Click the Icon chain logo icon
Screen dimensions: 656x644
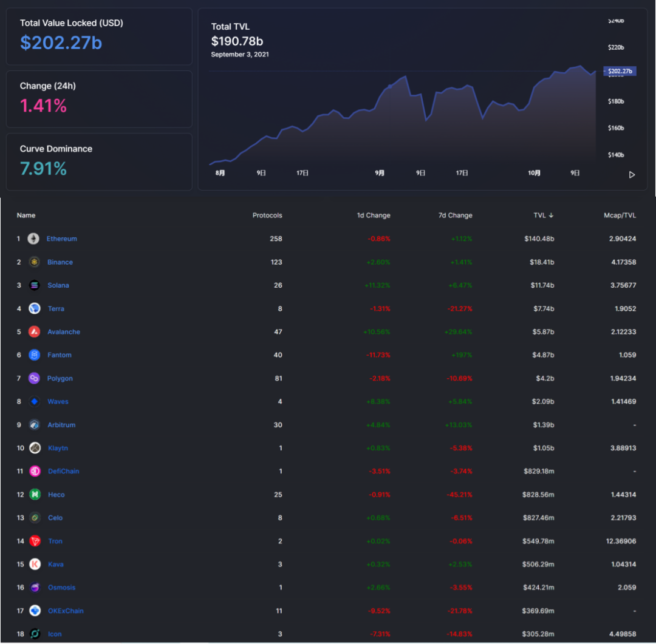[x=35, y=634]
